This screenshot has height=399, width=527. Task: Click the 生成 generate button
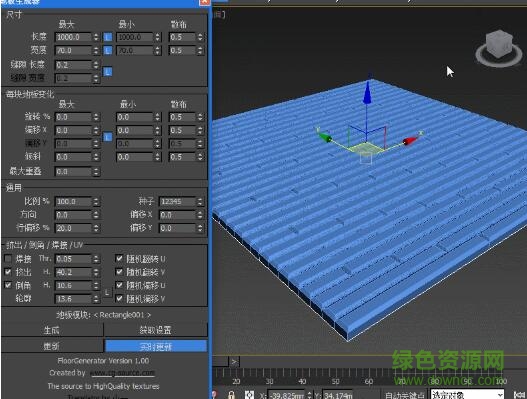(52, 330)
